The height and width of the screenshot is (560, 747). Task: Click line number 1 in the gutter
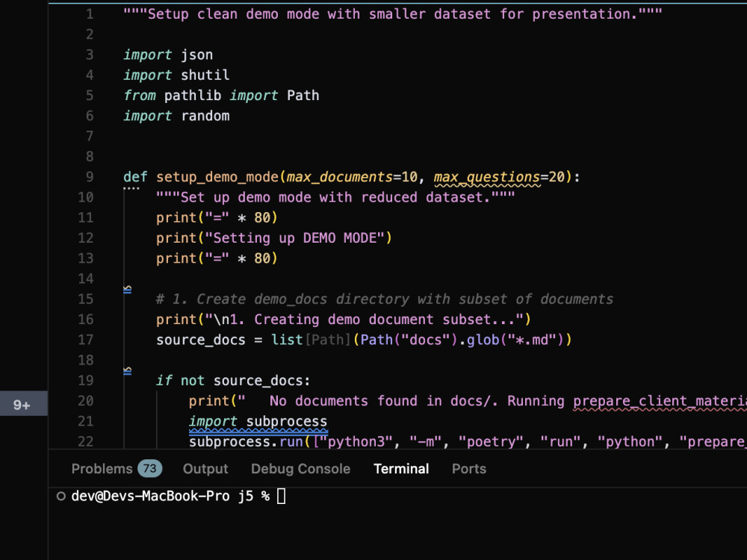[90, 13]
